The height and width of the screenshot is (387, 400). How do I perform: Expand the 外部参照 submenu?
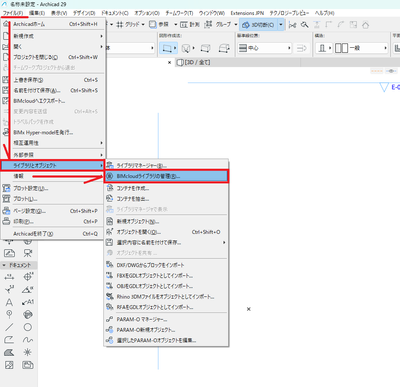pos(53,155)
